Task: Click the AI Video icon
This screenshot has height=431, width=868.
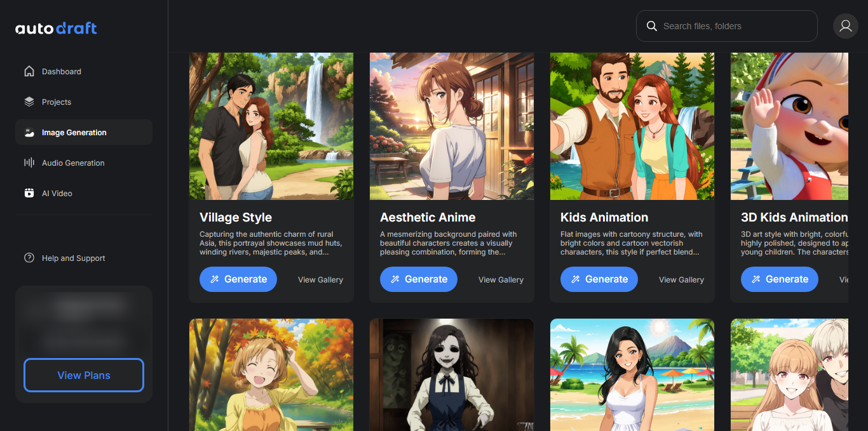Action: [29, 193]
